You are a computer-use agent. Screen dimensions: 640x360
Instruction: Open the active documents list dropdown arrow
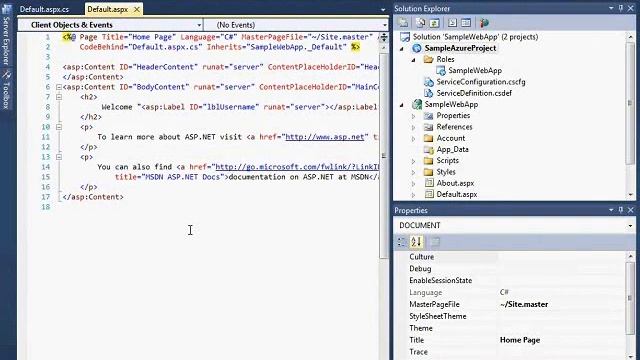(383, 9)
